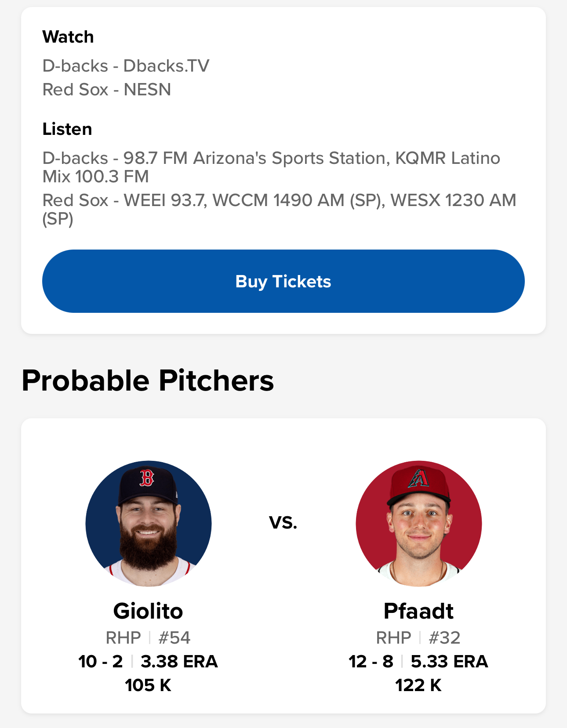Open Giolito's headshot photo
The height and width of the screenshot is (728, 567).
point(149,523)
